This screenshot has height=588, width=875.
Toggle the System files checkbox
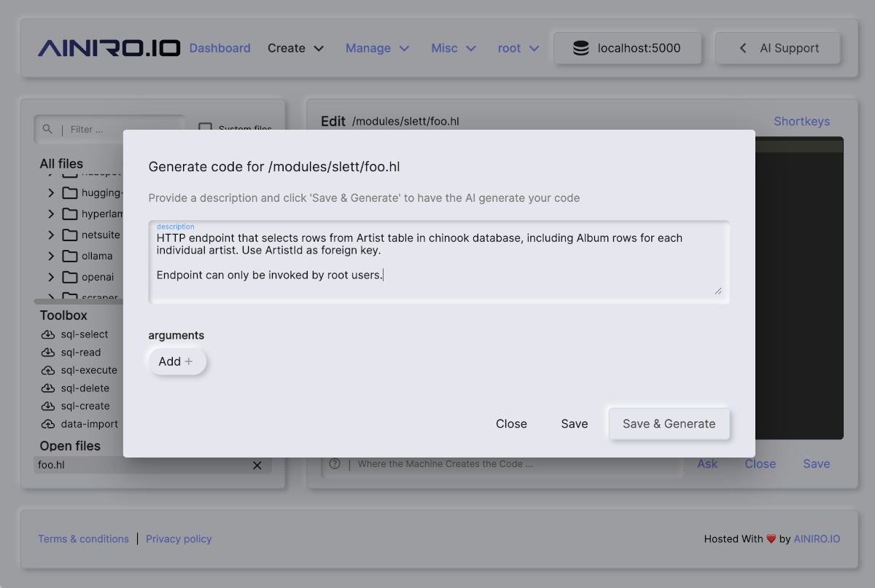pyautogui.click(x=205, y=129)
